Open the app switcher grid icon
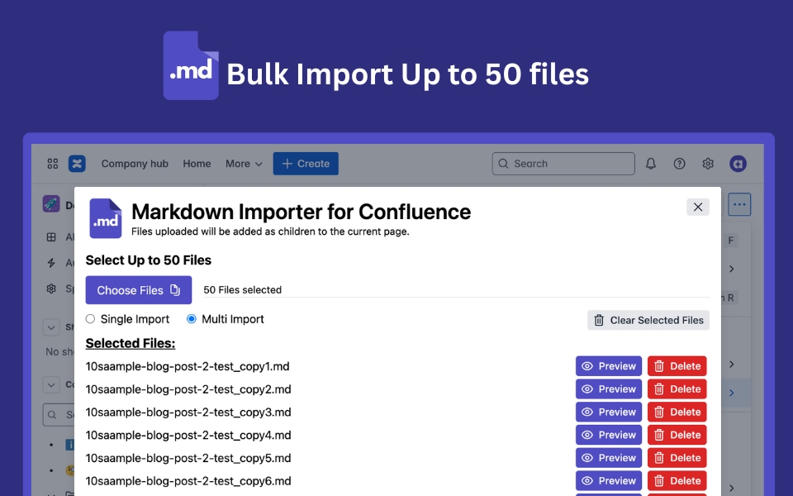The image size is (793, 496). pyautogui.click(x=53, y=163)
